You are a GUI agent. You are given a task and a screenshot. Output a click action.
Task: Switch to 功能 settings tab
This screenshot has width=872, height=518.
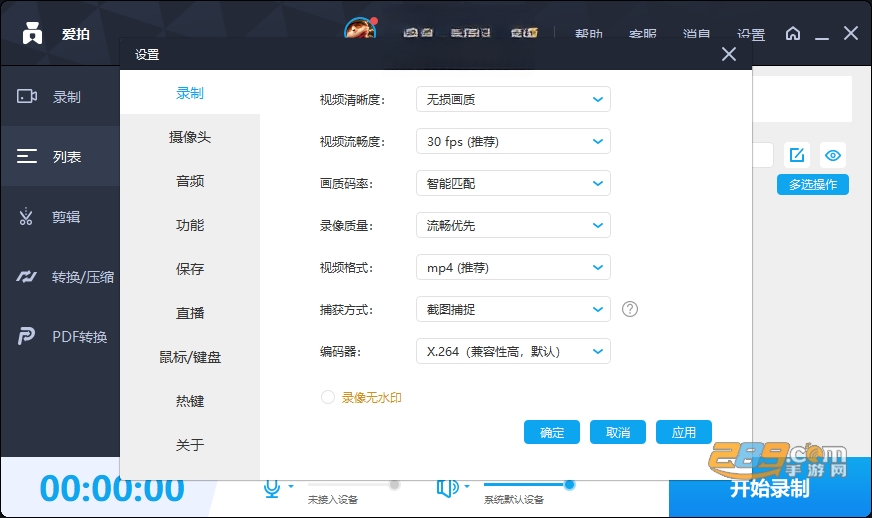190,225
